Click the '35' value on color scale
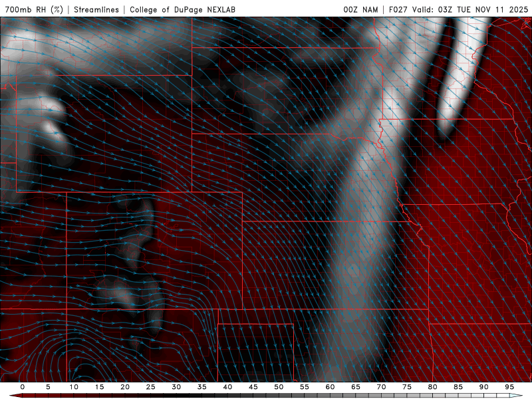Screen dimensions: 532x399 (x=202, y=387)
